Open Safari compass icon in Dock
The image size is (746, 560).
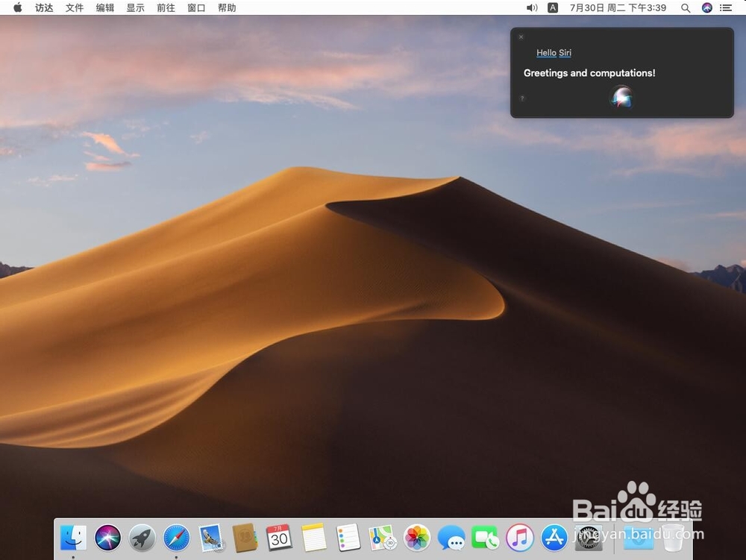click(x=177, y=538)
